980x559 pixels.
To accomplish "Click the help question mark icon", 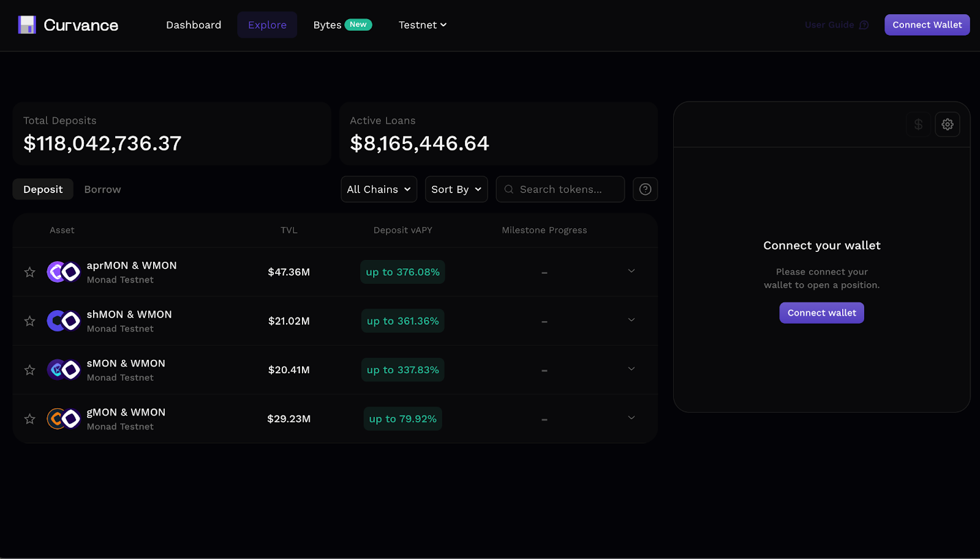I will tap(645, 189).
